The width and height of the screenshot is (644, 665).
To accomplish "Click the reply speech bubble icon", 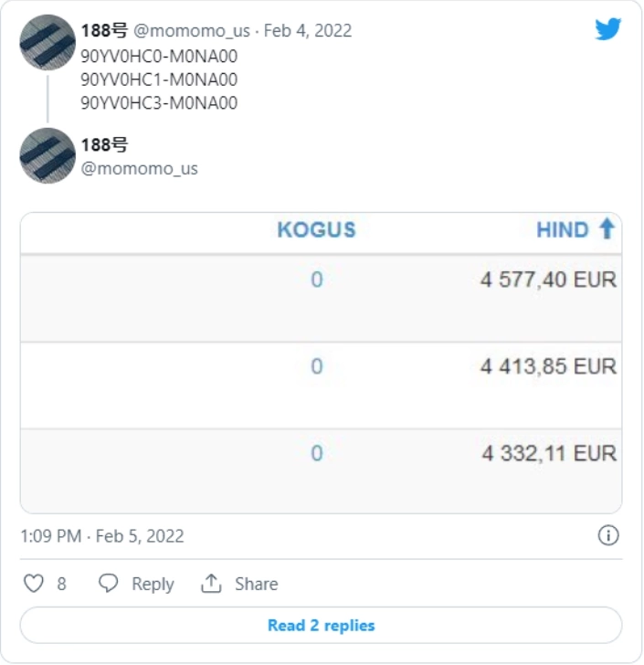I will 108,583.
